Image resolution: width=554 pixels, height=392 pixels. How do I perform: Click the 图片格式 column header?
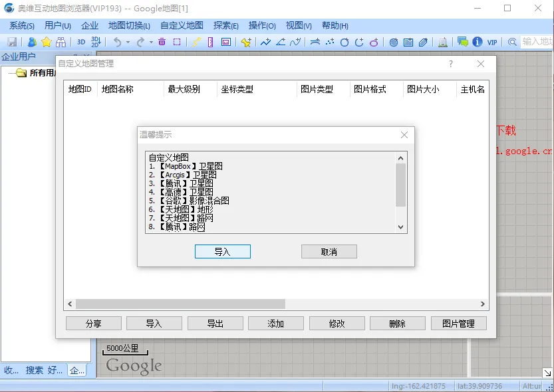[376, 89]
